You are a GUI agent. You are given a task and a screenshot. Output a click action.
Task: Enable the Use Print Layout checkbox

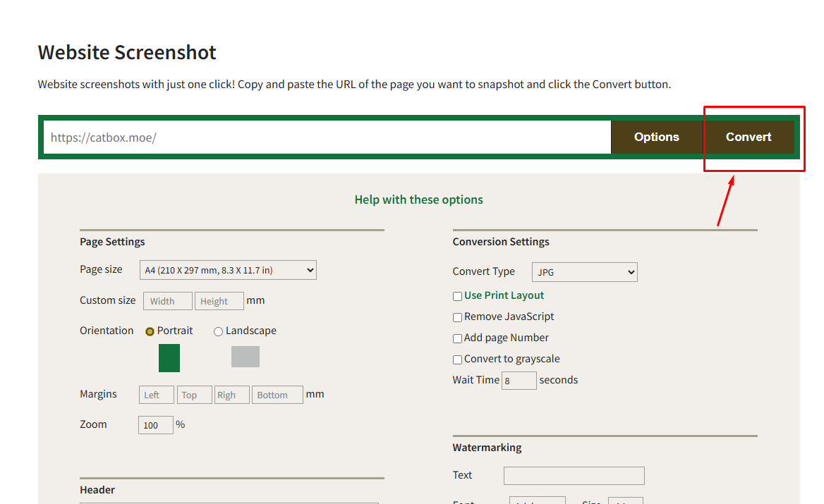click(x=457, y=296)
